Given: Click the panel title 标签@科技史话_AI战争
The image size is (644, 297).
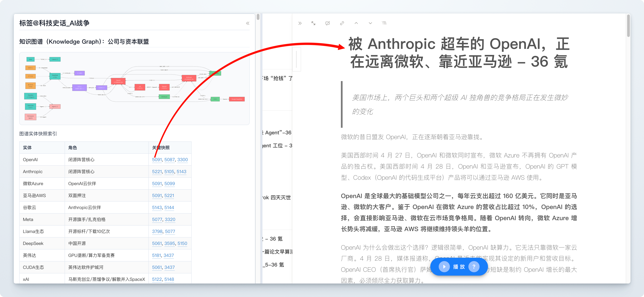Looking at the screenshot, I should [x=54, y=23].
